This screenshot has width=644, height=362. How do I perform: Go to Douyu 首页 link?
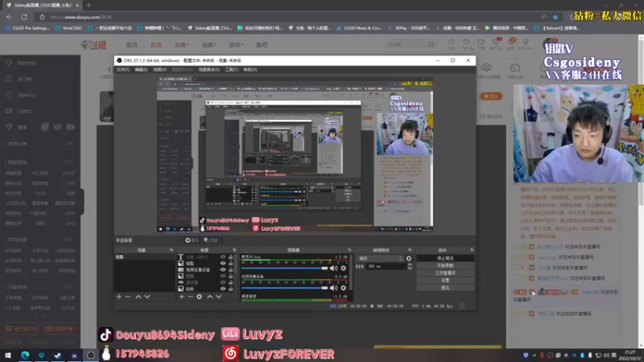(132, 45)
